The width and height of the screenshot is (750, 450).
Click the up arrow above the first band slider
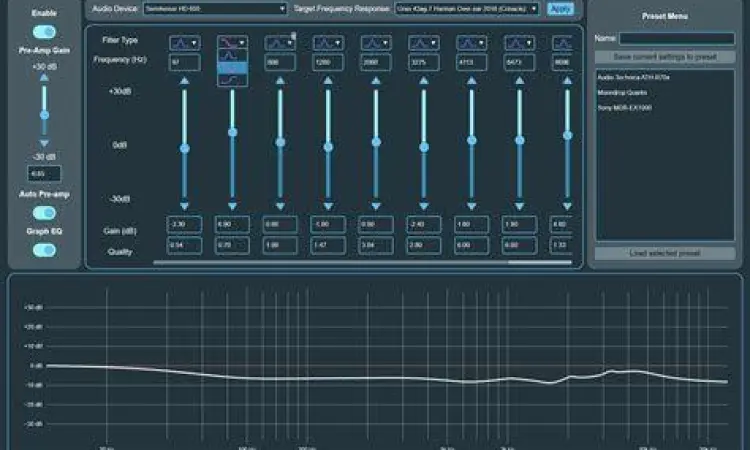[184, 82]
